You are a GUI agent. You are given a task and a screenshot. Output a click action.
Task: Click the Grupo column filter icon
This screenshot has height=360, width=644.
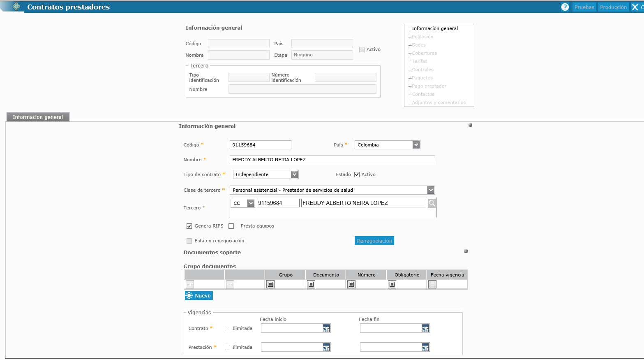[270, 284]
